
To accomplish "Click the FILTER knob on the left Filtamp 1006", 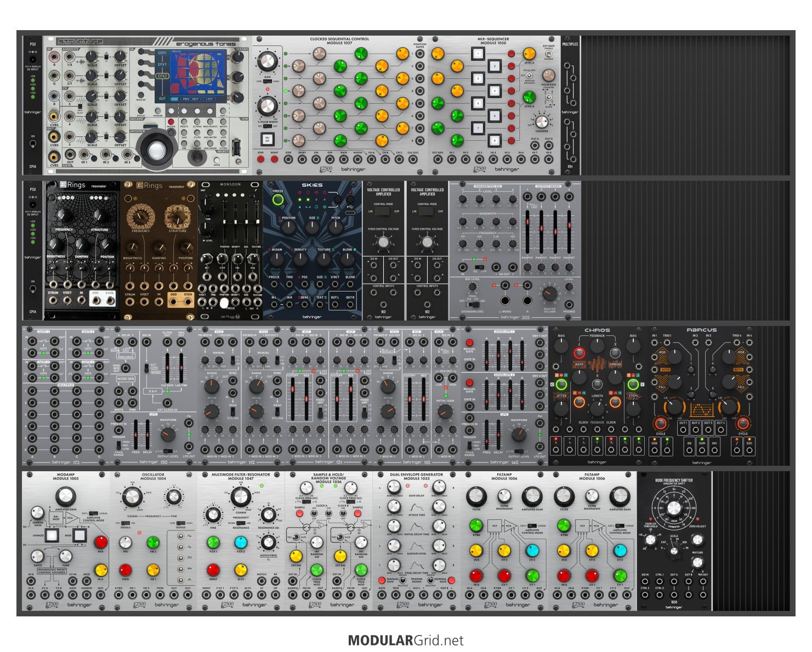I will (x=476, y=497).
